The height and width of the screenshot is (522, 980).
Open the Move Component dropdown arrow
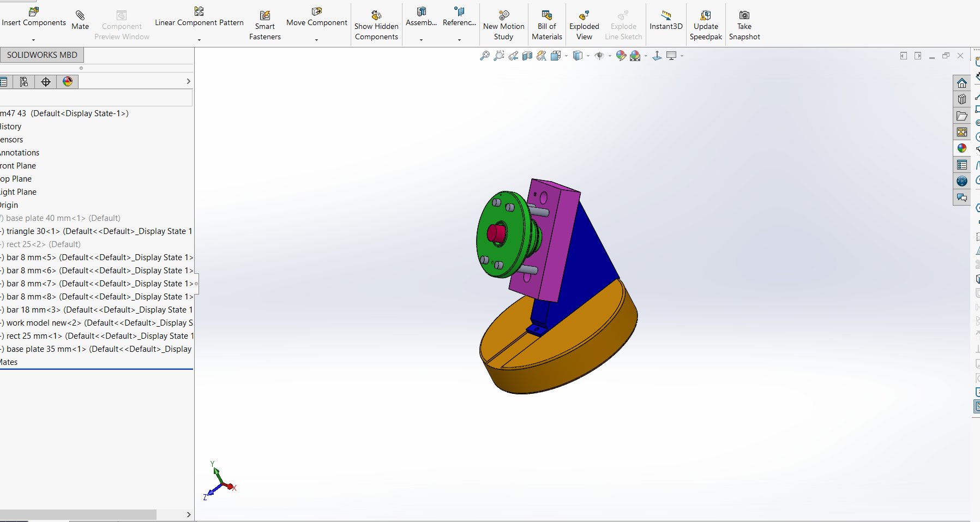click(316, 40)
